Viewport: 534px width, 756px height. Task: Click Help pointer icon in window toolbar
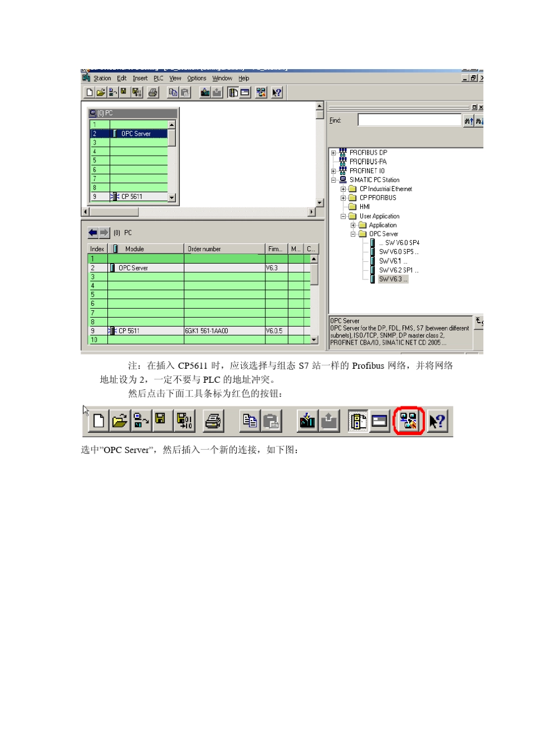click(x=277, y=93)
